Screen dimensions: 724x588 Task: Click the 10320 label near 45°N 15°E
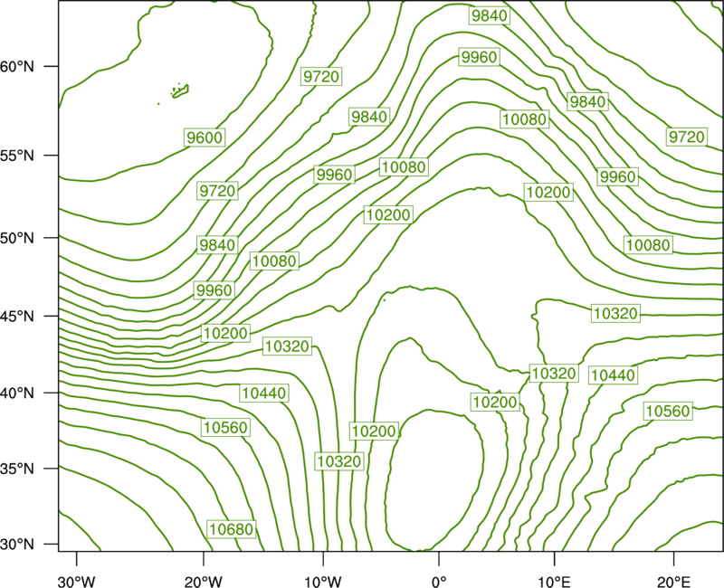pos(615,313)
